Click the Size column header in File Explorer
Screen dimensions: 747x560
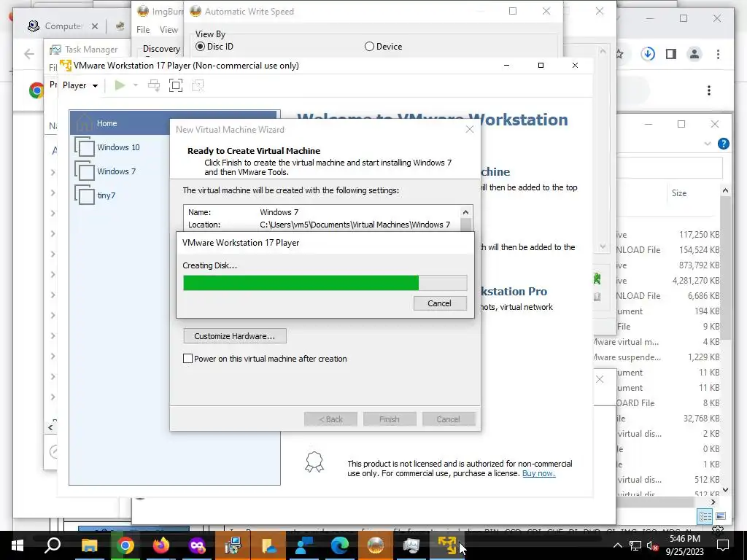679,193
